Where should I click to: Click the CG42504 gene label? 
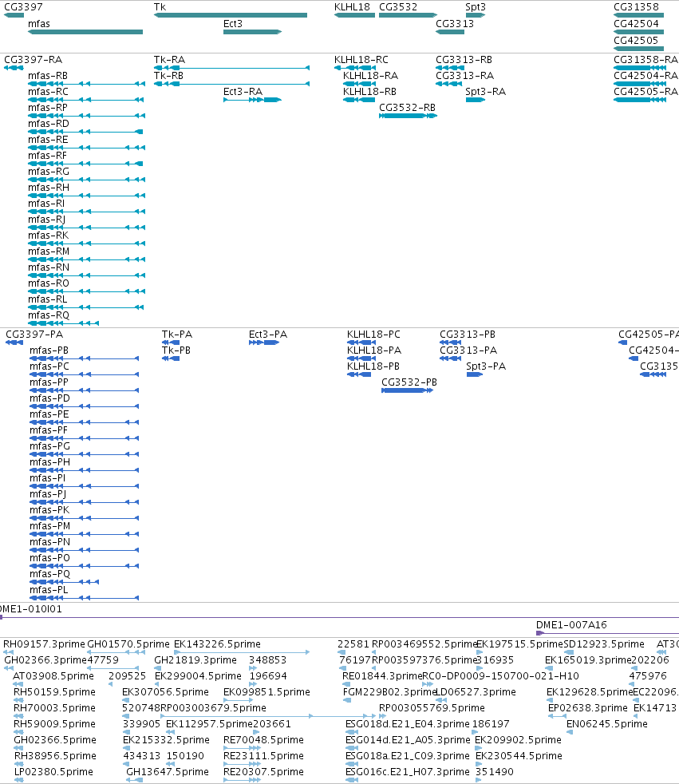click(x=636, y=23)
